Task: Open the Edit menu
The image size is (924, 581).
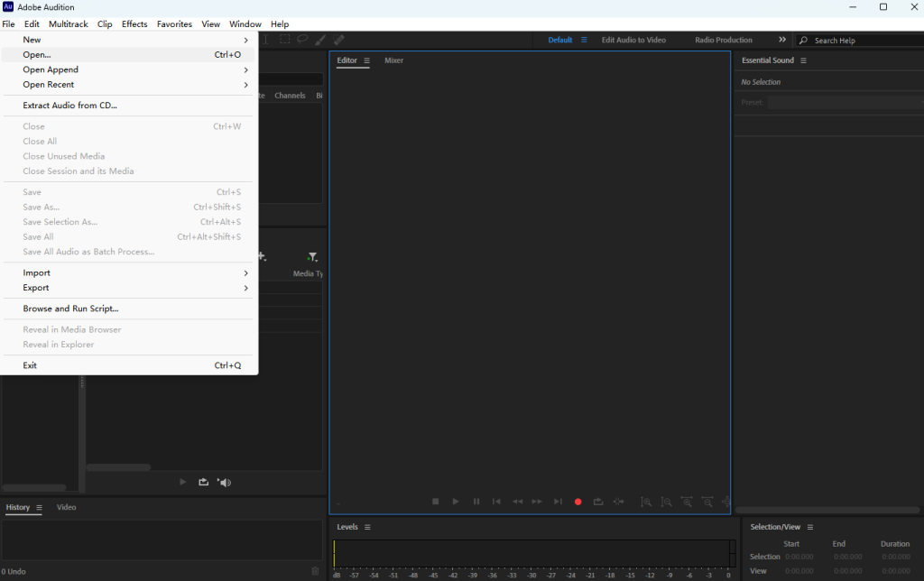Action: pos(32,23)
